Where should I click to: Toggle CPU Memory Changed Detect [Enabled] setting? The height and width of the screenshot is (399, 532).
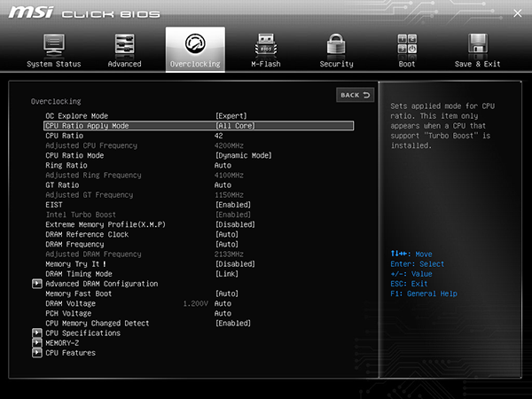point(233,324)
